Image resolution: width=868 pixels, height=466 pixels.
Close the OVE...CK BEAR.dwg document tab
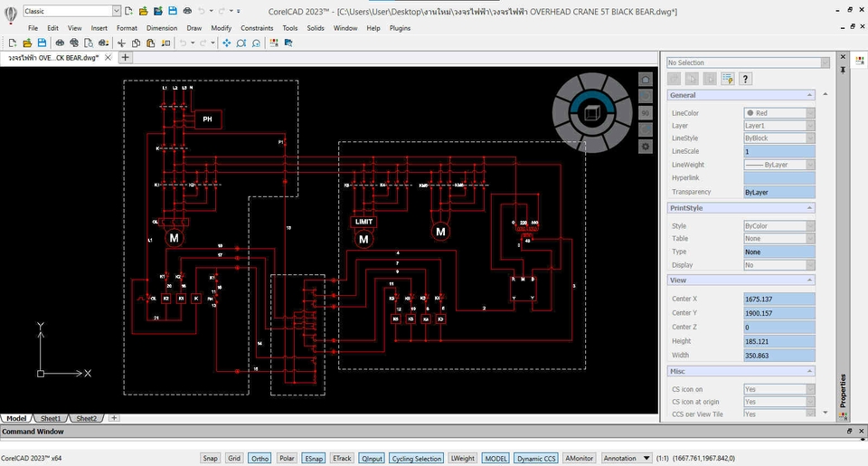[x=108, y=57]
